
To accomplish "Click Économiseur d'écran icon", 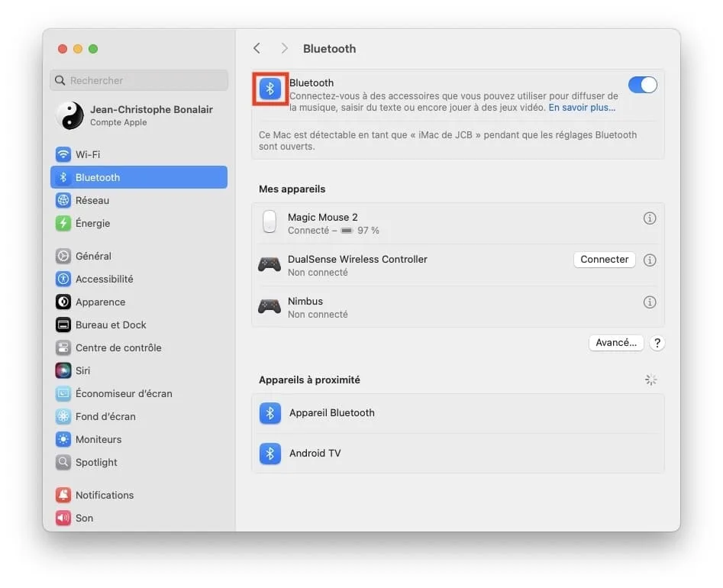I will [x=63, y=393].
